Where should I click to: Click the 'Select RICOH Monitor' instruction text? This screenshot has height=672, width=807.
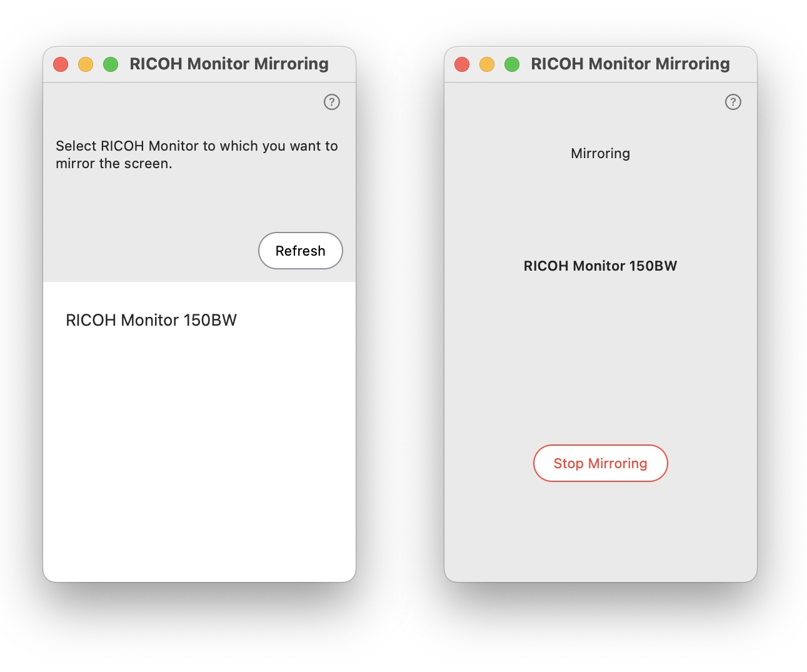[x=197, y=154]
